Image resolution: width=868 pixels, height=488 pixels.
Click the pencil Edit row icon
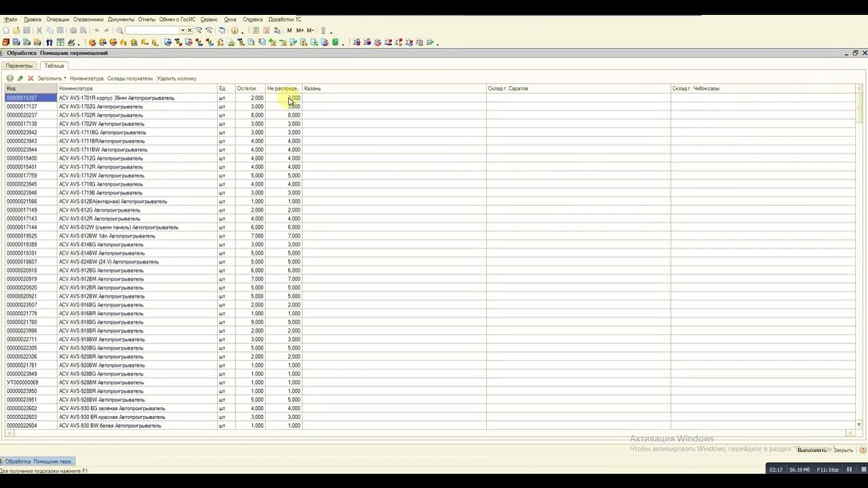pyautogui.click(x=20, y=78)
